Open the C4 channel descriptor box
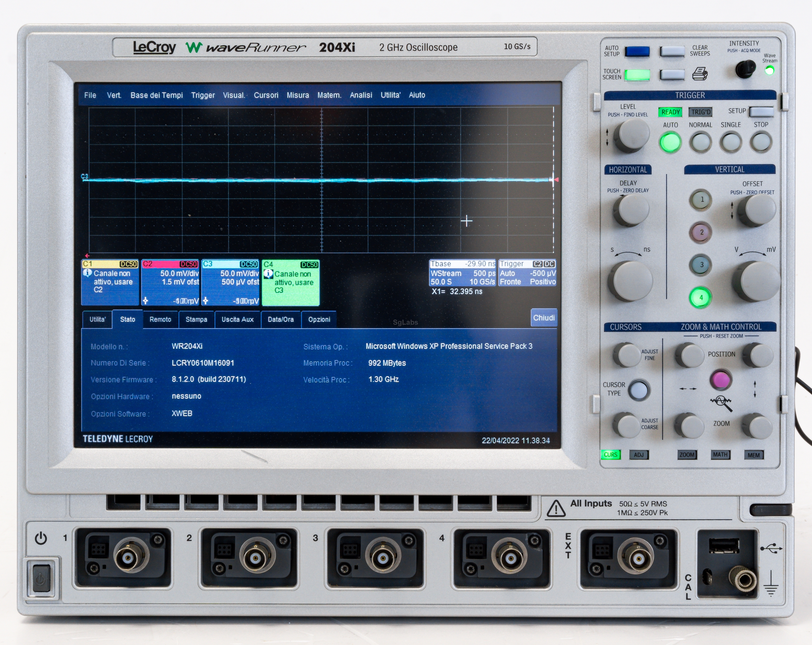 [291, 282]
